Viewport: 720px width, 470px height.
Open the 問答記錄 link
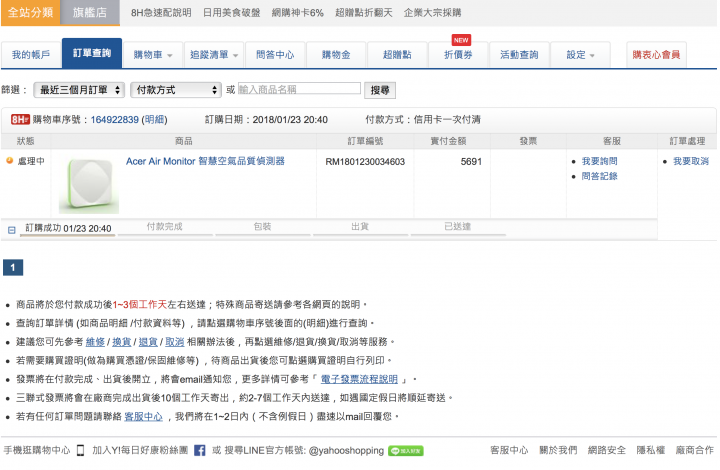(599, 176)
